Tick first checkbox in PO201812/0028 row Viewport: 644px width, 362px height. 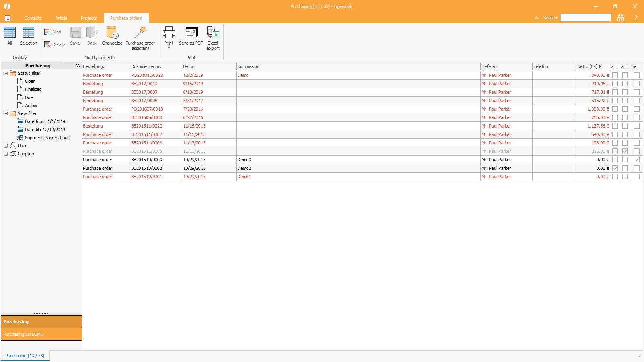(x=615, y=75)
